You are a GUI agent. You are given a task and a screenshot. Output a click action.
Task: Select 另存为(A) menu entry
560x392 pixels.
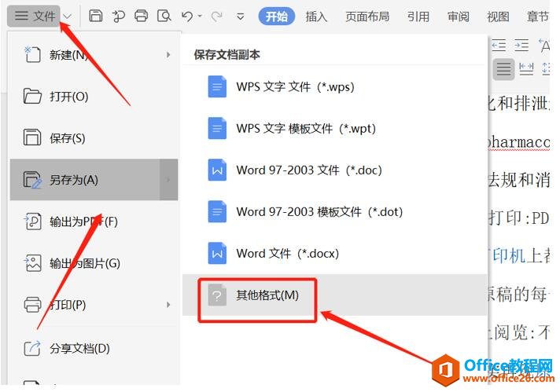coord(94,179)
